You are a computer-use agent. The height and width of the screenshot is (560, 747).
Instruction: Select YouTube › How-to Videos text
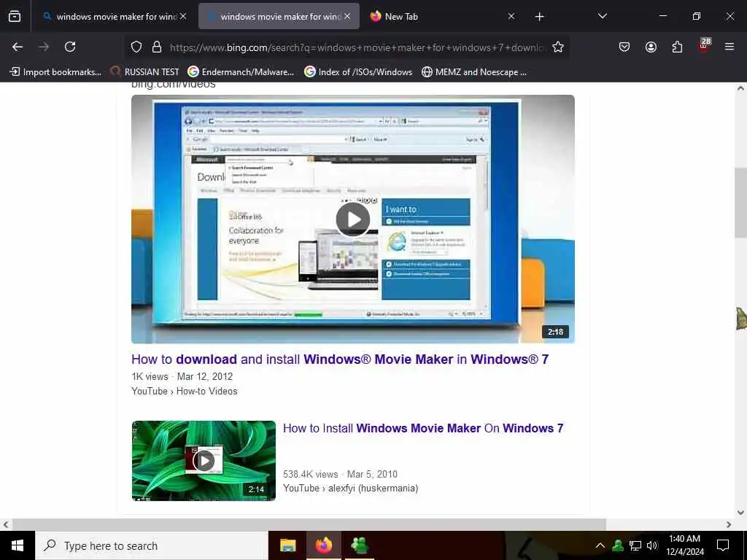[x=185, y=391]
